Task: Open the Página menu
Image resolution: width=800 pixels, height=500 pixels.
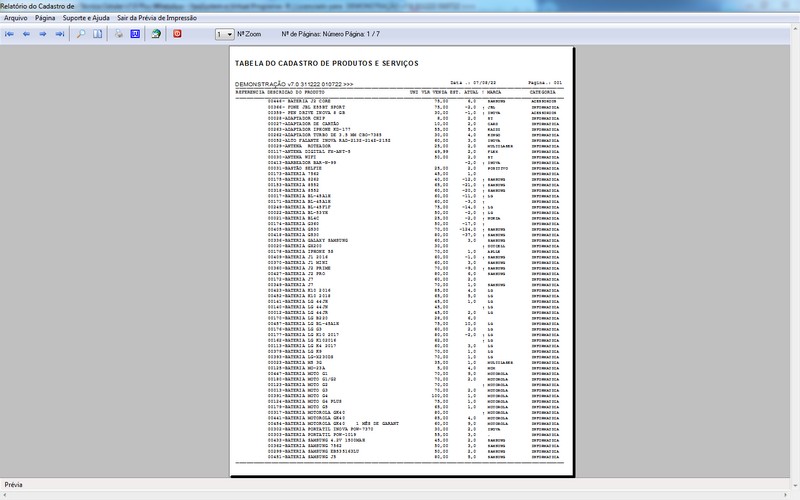Action: pyautogui.click(x=45, y=18)
